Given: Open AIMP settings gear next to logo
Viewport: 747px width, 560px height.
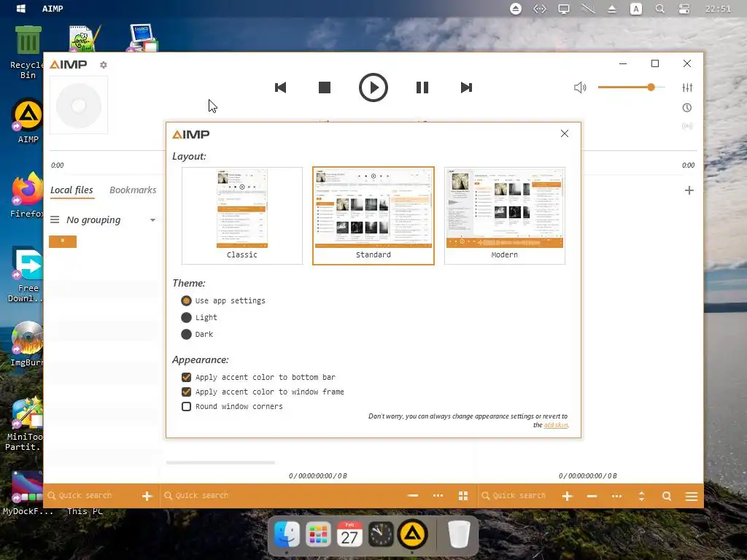Looking at the screenshot, I should [104, 65].
